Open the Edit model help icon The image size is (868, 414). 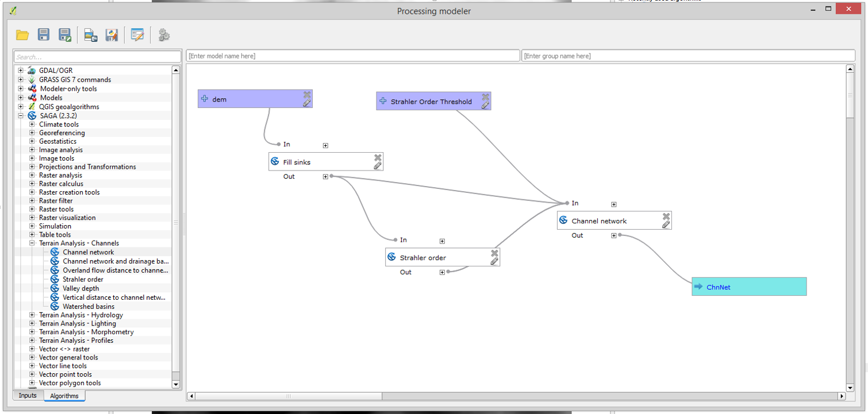[x=137, y=35]
